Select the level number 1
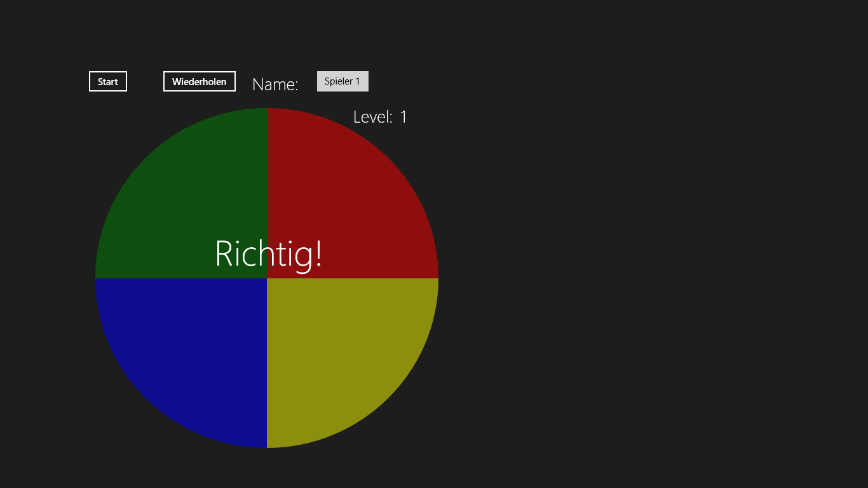This screenshot has height=488, width=868. [403, 117]
